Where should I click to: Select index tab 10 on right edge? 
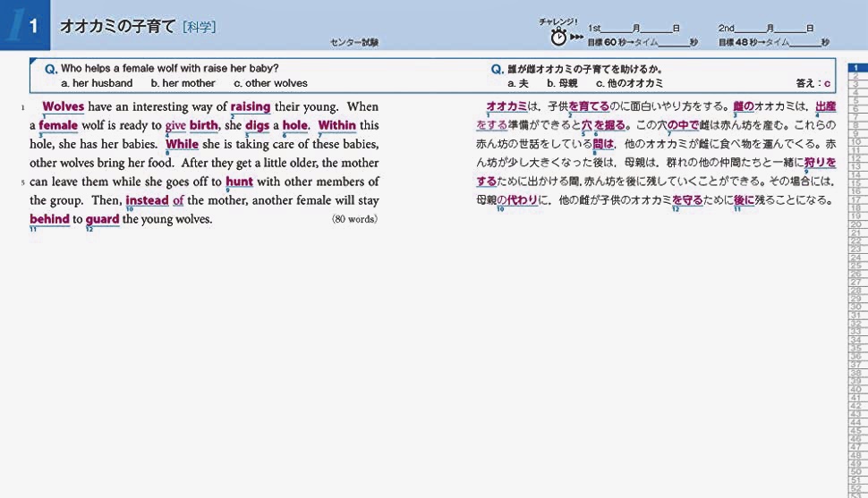coord(856,141)
